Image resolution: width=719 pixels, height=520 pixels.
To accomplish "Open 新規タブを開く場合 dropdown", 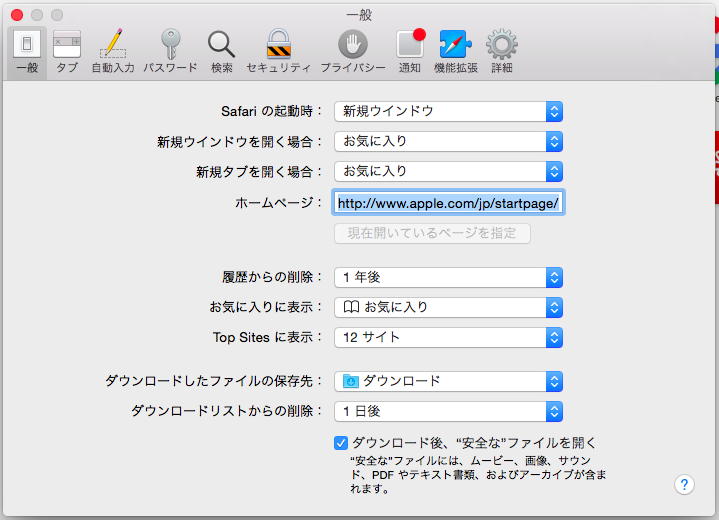I will coord(448,171).
